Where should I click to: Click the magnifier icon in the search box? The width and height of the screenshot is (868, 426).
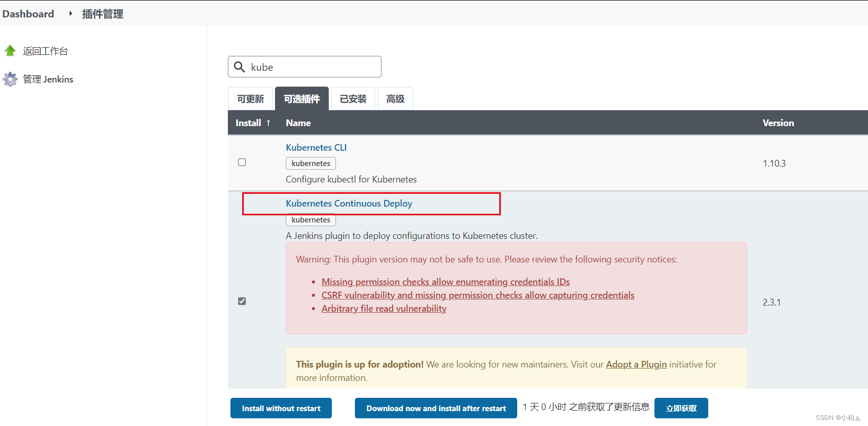[x=239, y=67]
